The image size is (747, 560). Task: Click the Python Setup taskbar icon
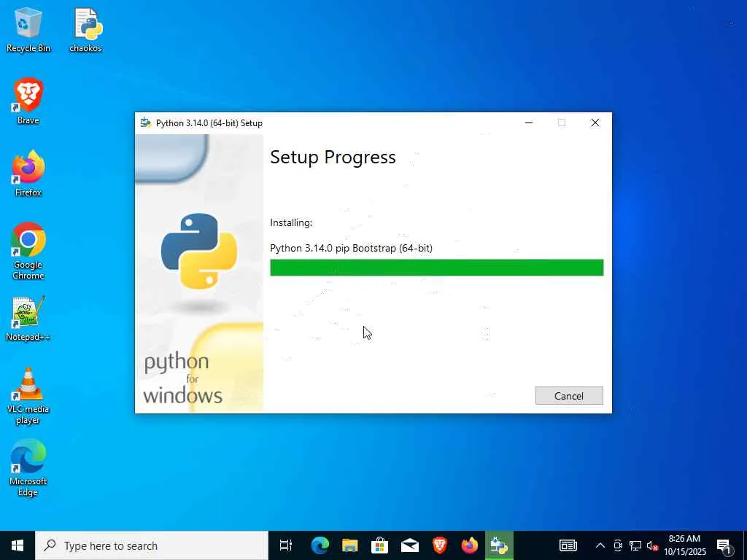(x=499, y=545)
